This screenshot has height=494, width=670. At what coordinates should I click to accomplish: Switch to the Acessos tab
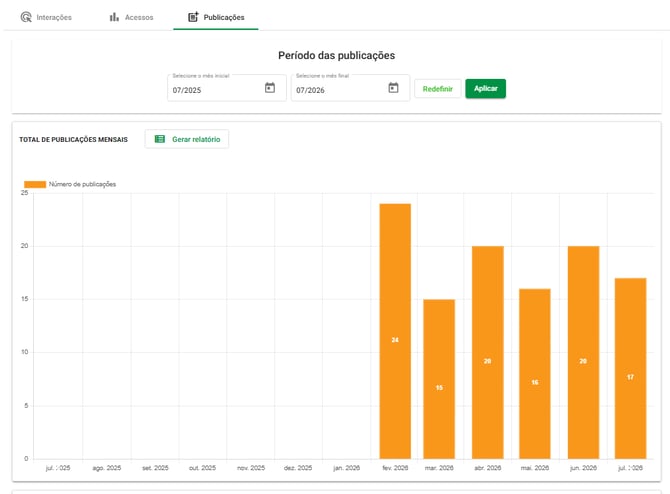(x=131, y=17)
